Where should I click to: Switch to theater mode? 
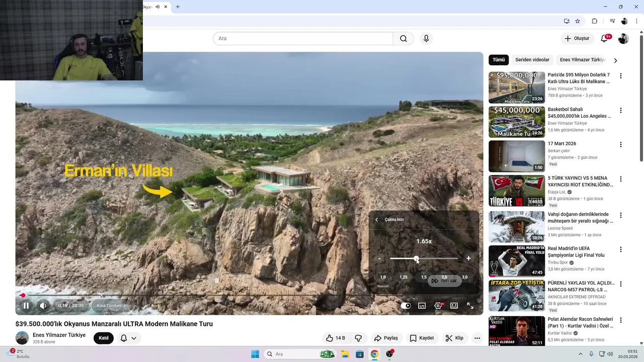click(454, 306)
